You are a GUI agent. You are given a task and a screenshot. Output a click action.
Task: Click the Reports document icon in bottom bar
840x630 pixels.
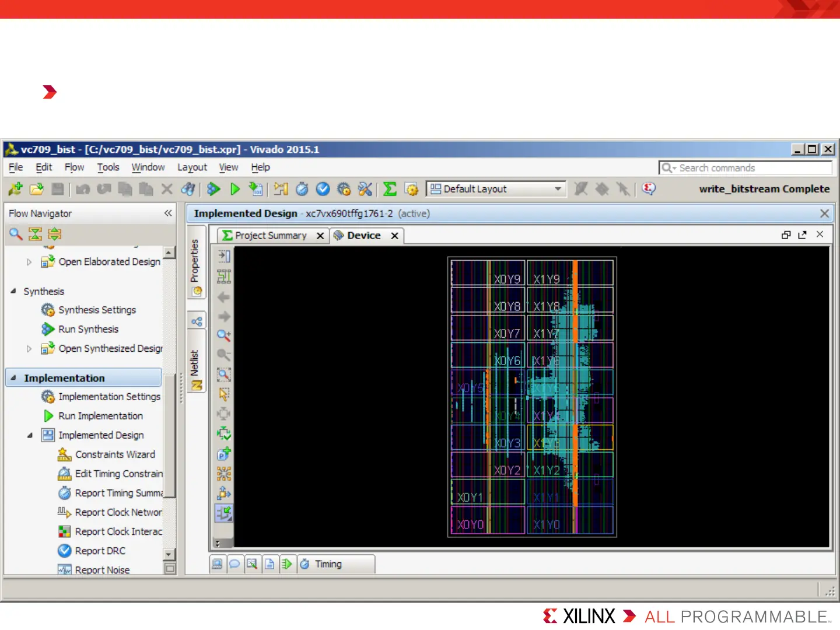coord(269,564)
